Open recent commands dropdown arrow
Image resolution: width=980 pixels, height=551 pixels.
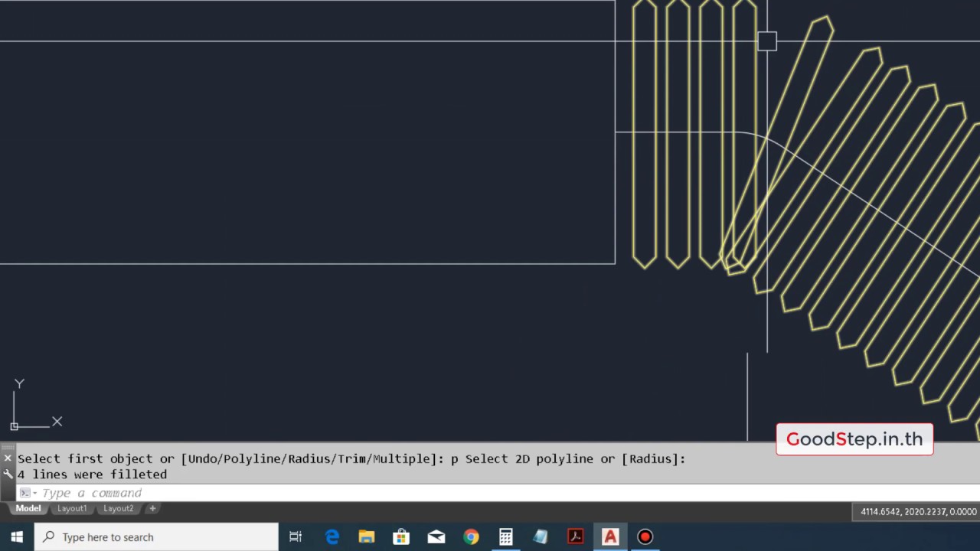coord(28,493)
